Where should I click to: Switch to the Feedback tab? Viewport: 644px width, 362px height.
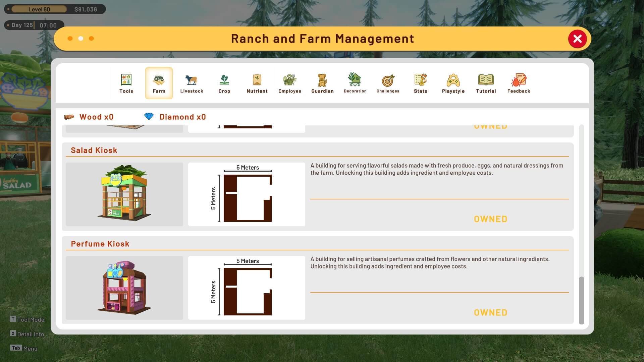click(x=519, y=83)
